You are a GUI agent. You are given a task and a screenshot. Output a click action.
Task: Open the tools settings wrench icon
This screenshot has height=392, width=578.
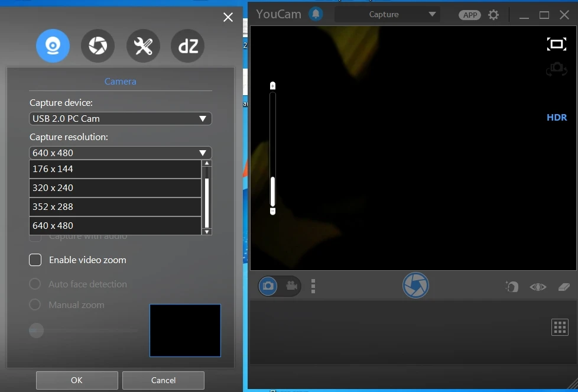[143, 46]
